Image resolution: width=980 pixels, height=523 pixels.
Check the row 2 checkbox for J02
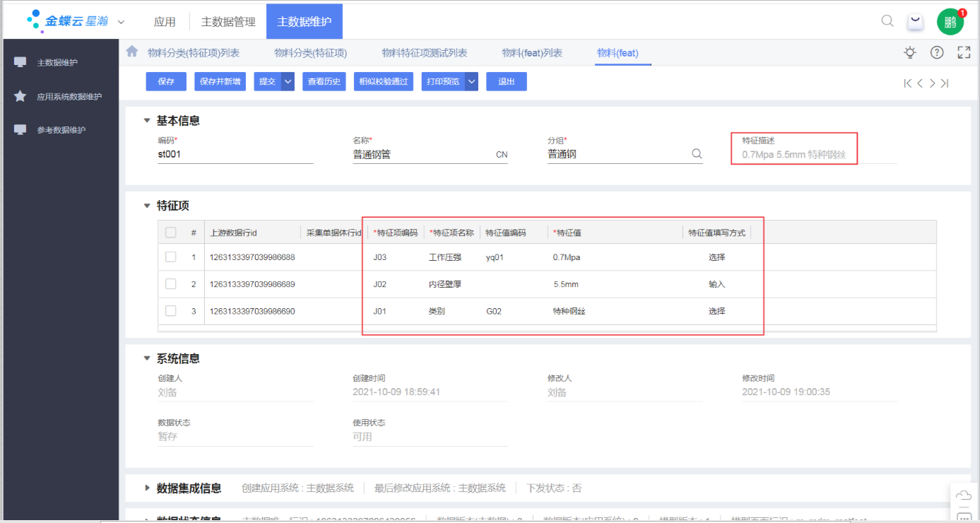pyautogui.click(x=170, y=284)
